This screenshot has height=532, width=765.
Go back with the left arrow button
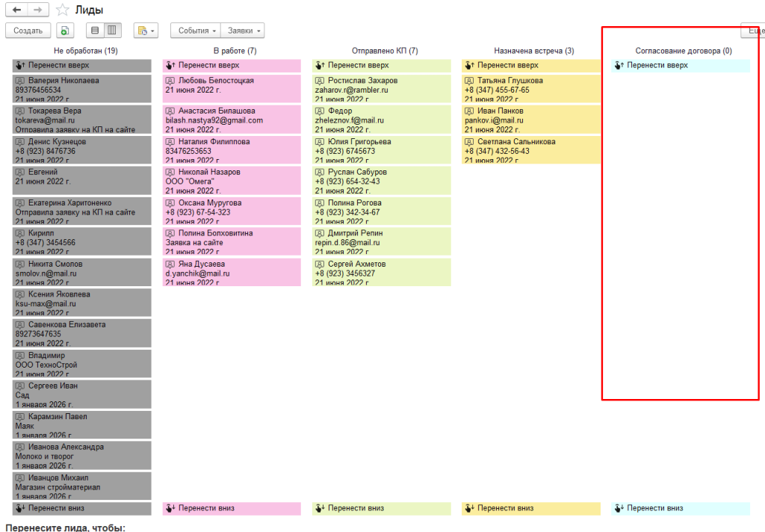pos(16,10)
